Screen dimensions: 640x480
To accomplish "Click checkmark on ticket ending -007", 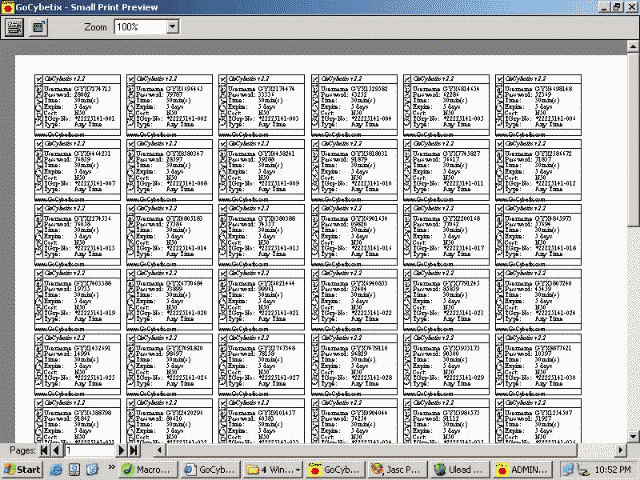I will click(x=39, y=144).
